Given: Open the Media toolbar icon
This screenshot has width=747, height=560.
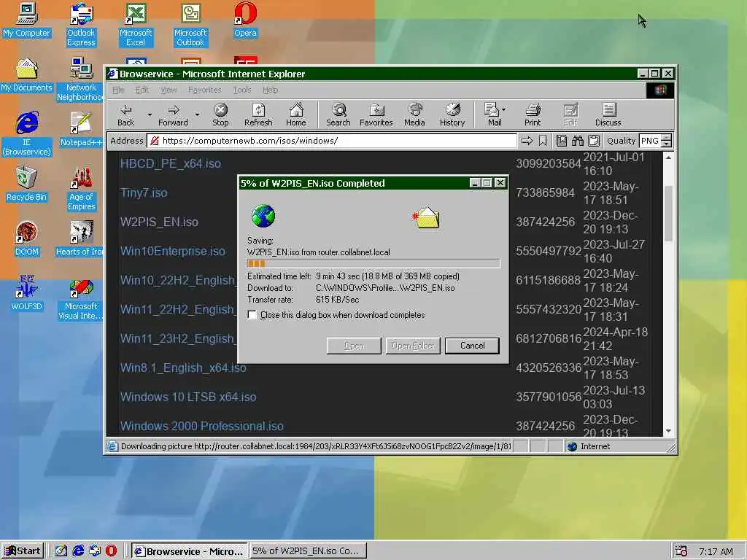Looking at the screenshot, I should tap(414, 114).
